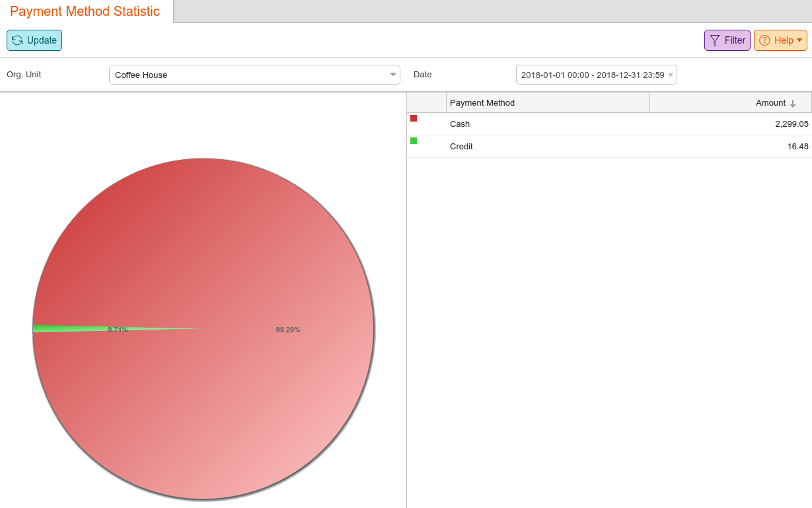Click the Help question mark icon
Image resolution: width=812 pixels, height=508 pixels.
click(764, 40)
